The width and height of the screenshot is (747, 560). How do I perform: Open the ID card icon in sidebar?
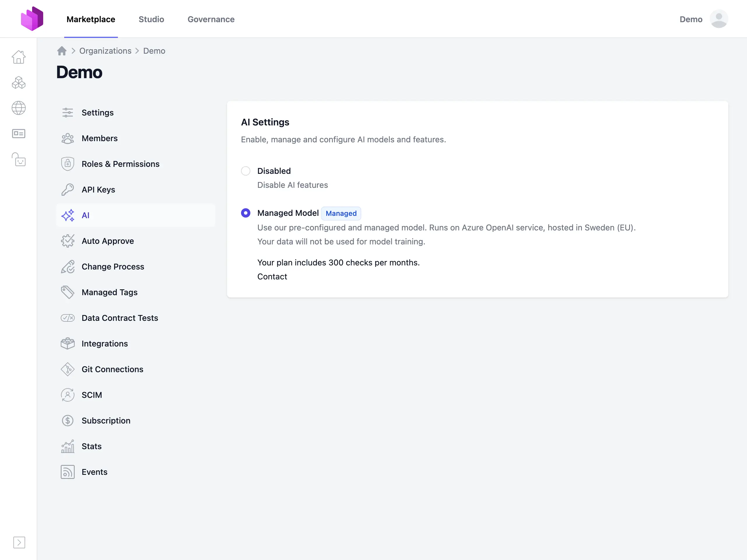(x=19, y=134)
